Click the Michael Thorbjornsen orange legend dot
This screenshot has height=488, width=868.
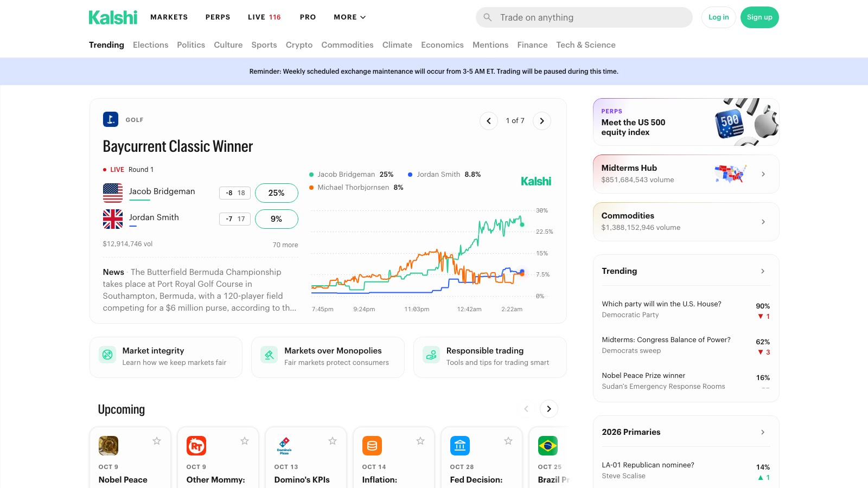coord(311,188)
